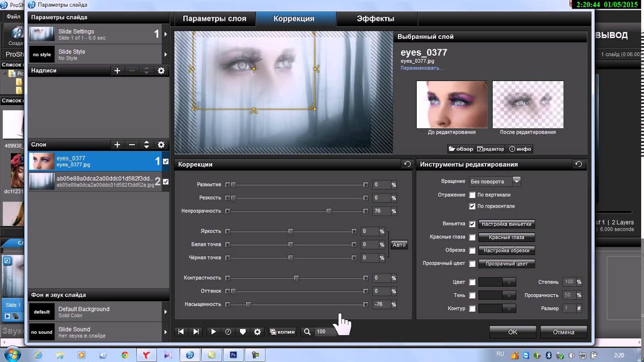The height and width of the screenshot is (362, 644).
Task: Open Windows Start menu
Action: tap(12, 355)
